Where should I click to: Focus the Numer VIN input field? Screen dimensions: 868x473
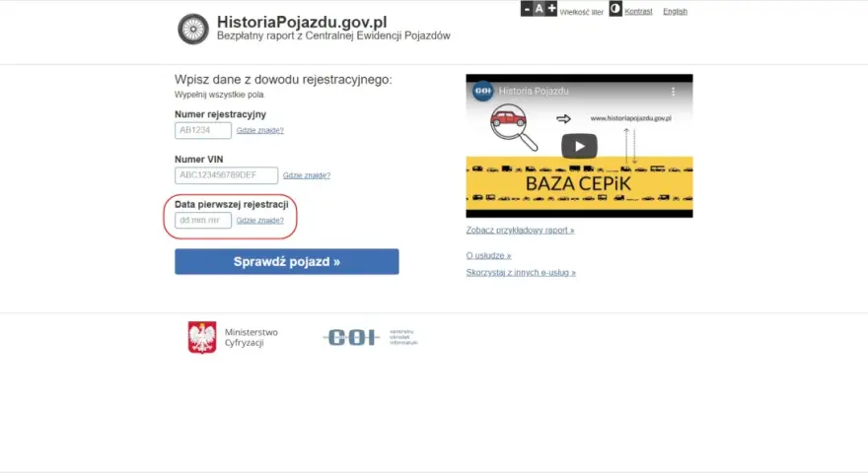coord(227,175)
